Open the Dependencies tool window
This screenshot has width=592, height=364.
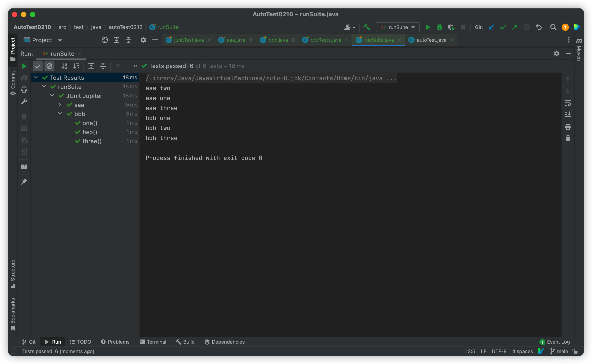tap(225, 342)
